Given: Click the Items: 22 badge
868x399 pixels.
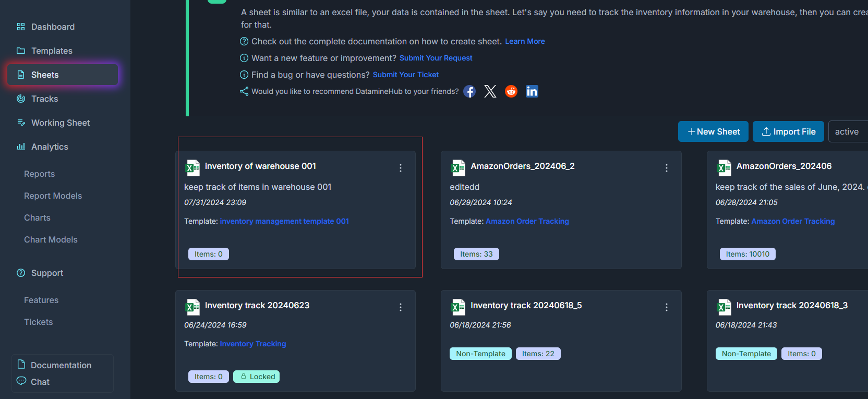Looking at the screenshot, I should coord(538,354).
